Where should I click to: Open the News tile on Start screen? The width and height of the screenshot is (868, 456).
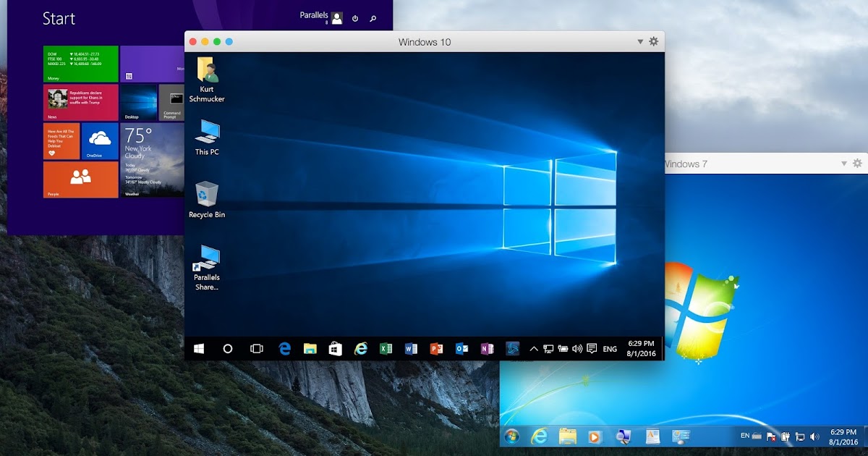(80, 102)
